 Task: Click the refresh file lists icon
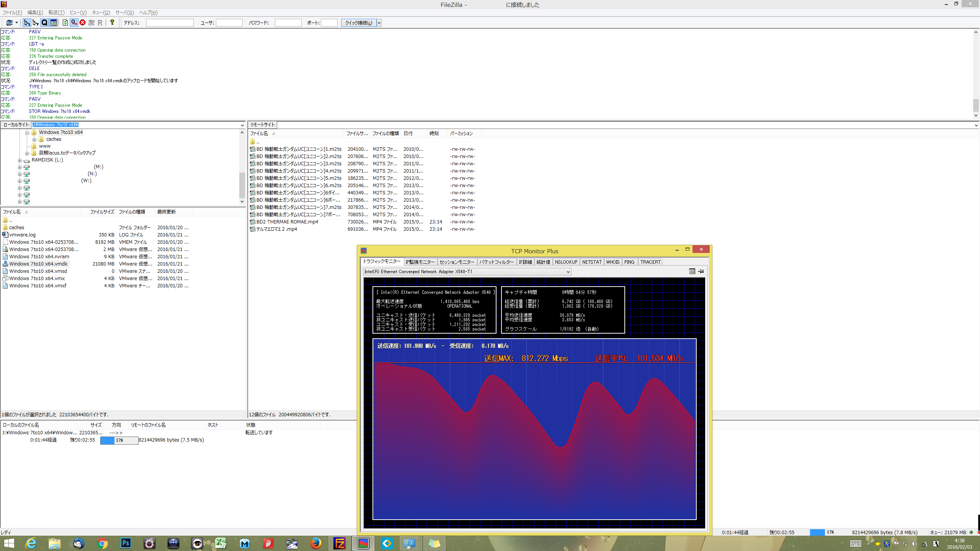65,23
